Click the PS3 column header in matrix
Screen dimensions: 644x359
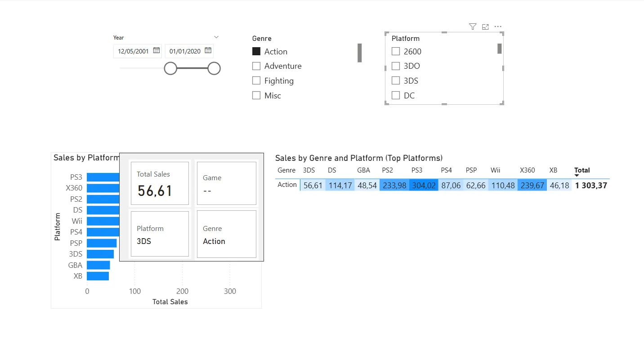[x=417, y=170]
